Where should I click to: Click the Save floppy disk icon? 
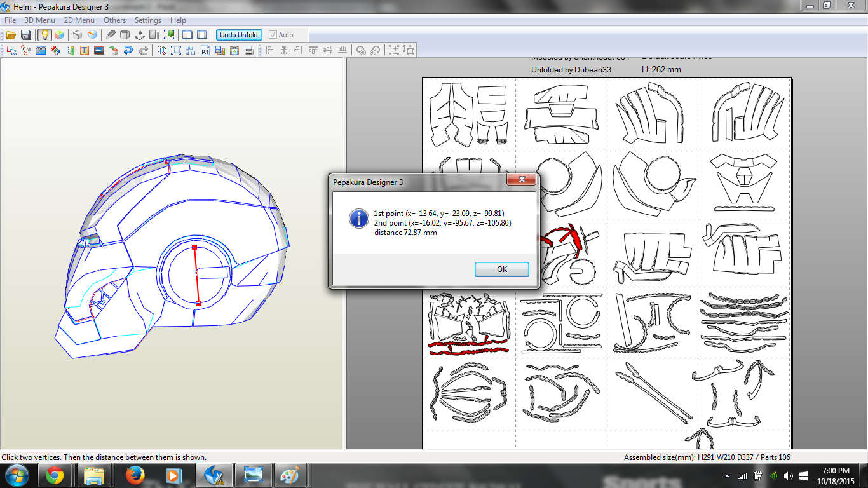[x=26, y=35]
